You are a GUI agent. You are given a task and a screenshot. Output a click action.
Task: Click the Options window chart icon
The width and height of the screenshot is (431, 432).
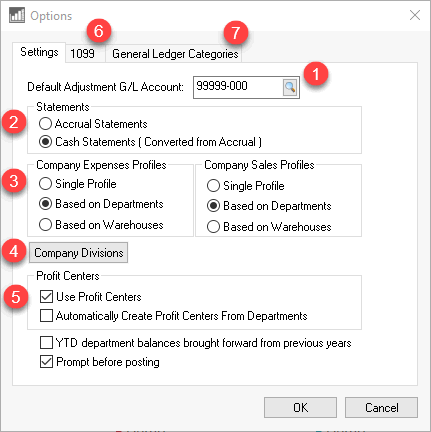coord(17,15)
